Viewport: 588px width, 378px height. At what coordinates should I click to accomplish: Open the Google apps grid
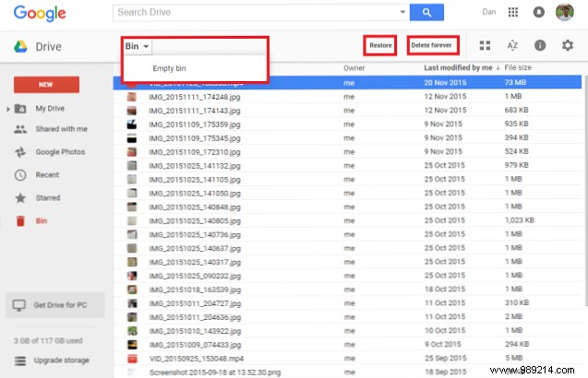point(513,12)
